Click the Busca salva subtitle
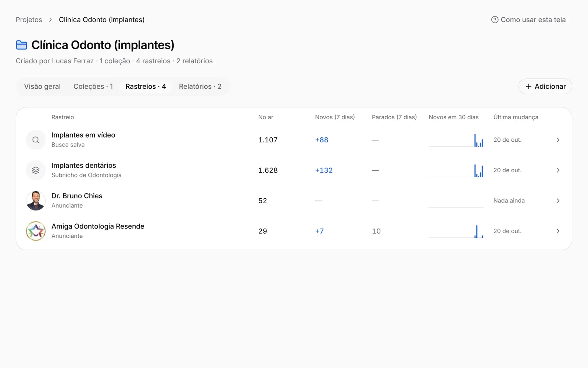Image resolution: width=588 pixels, height=368 pixels. (x=68, y=145)
